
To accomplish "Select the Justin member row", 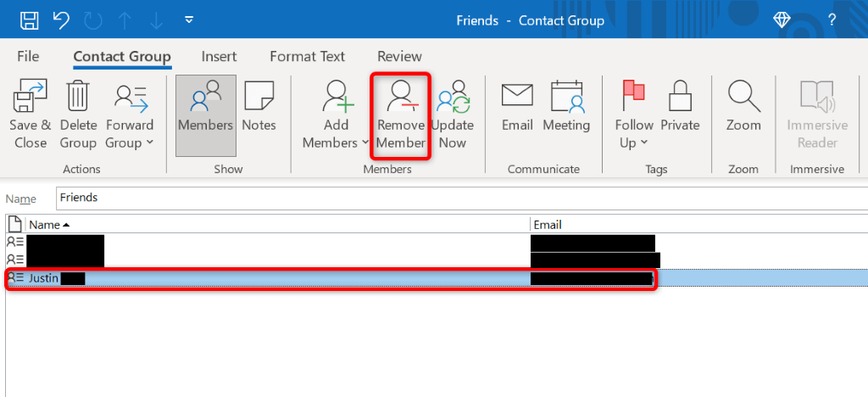I will coord(254,278).
